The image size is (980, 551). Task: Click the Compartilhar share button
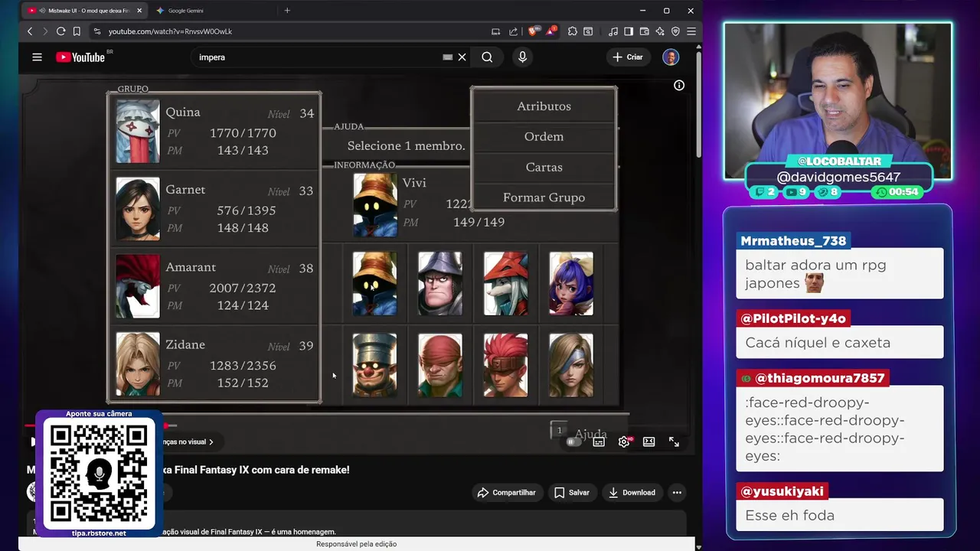506,492
